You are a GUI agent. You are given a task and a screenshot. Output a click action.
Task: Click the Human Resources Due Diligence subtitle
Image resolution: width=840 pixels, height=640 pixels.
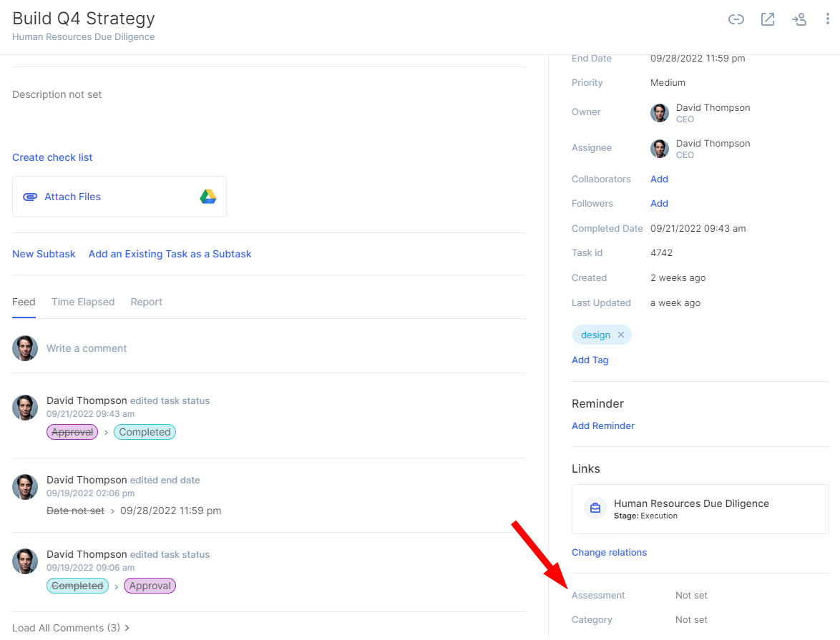[x=84, y=37]
